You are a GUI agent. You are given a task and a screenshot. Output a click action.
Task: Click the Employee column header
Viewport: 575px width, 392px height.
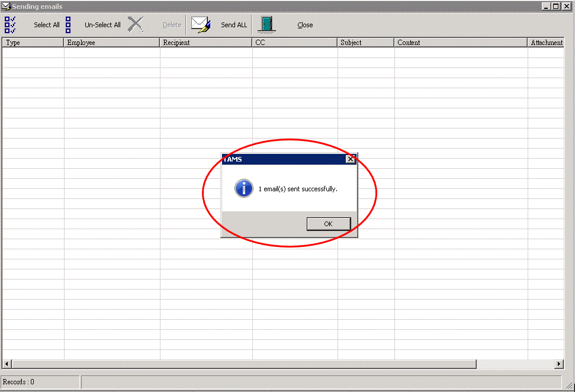(x=112, y=43)
